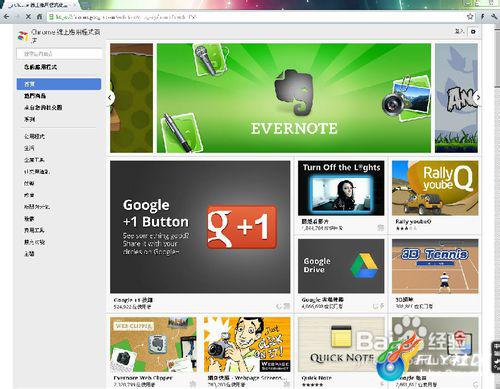Open the Webpage Screenshot thumbnail
The image size is (500, 389).
[x=247, y=345]
